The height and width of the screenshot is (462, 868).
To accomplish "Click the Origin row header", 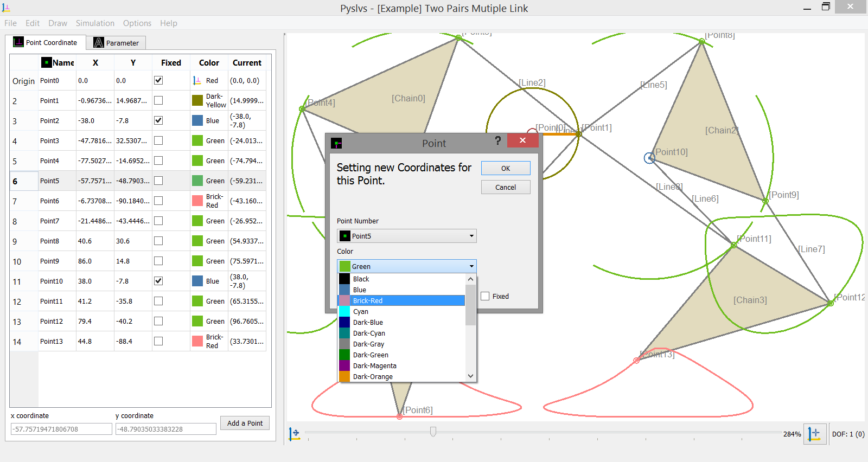I will pos(24,81).
